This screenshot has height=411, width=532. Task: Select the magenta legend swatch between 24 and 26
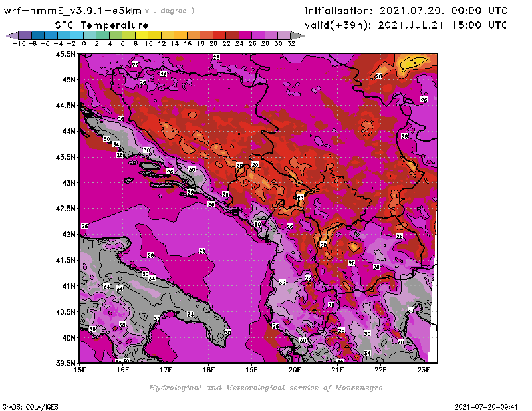[245, 35]
